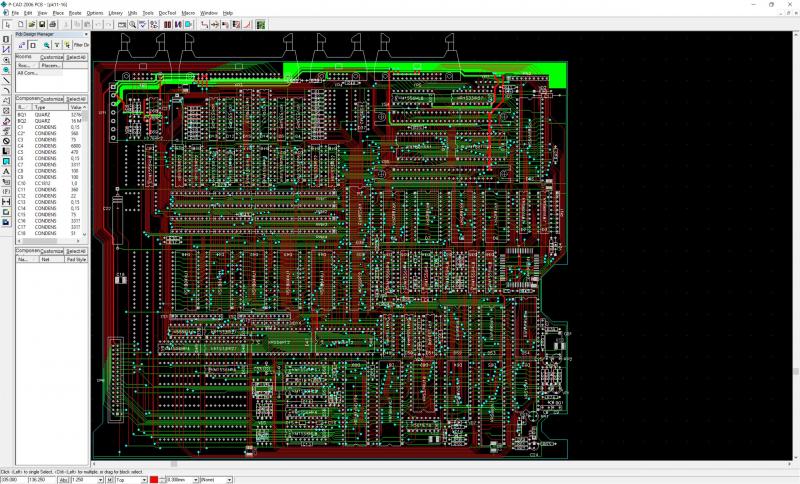Open the Route menu

pos(75,13)
